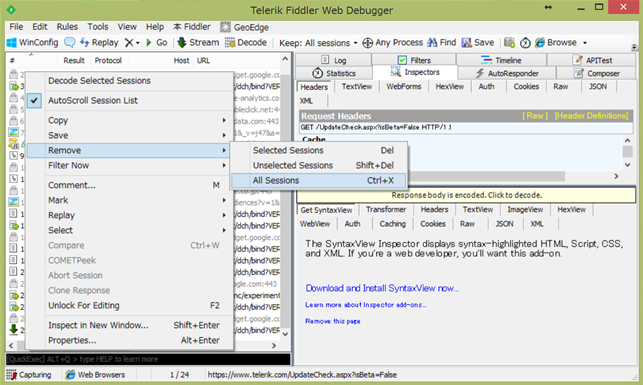Switch to the Log tab

point(333,60)
